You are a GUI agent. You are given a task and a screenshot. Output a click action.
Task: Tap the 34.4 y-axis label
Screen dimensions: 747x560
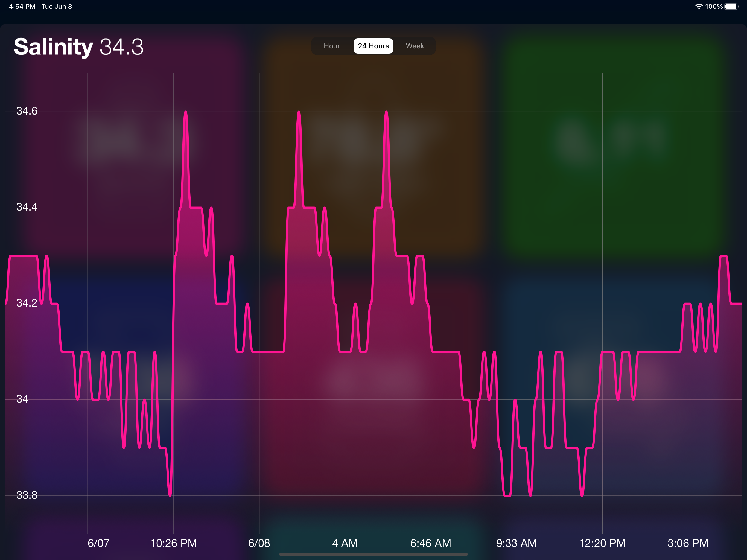tap(27, 207)
